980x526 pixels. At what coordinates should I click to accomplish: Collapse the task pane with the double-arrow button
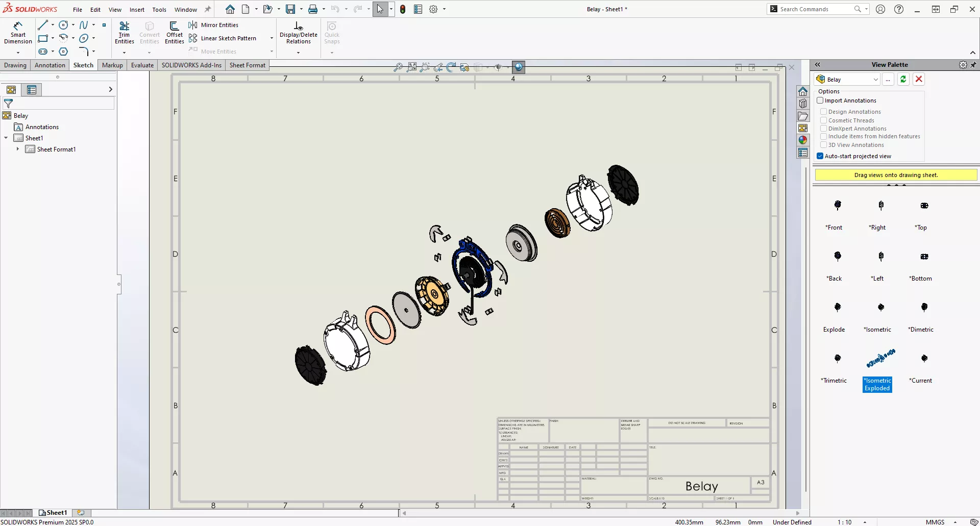click(x=818, y=64)
